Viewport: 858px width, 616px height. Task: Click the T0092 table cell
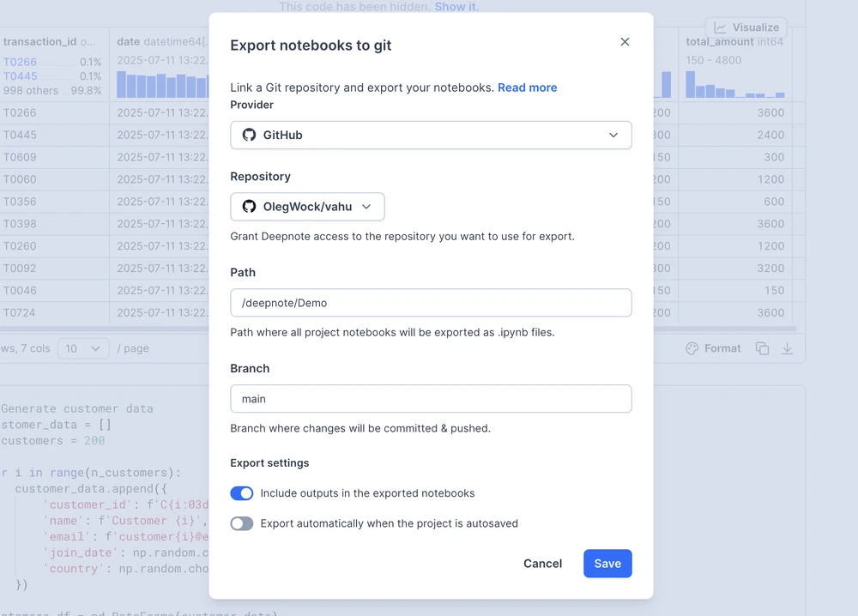click(54, 269)
